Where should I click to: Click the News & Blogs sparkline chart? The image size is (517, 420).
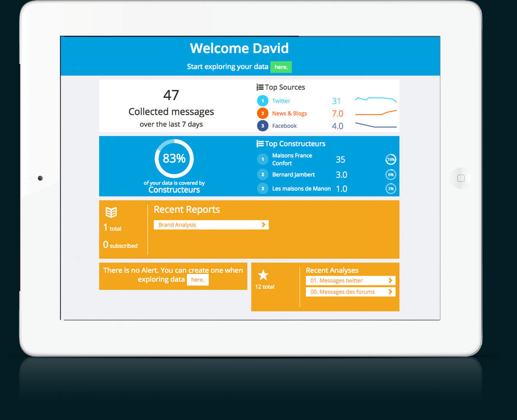pyautogui.click(x=376, y=113)
